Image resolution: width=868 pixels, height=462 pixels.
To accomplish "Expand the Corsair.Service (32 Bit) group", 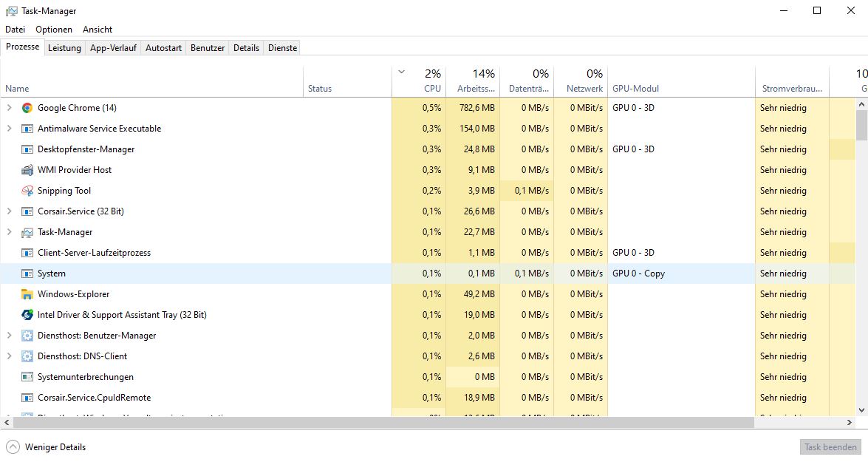I will pyautogui.click(x=9, y=211).
